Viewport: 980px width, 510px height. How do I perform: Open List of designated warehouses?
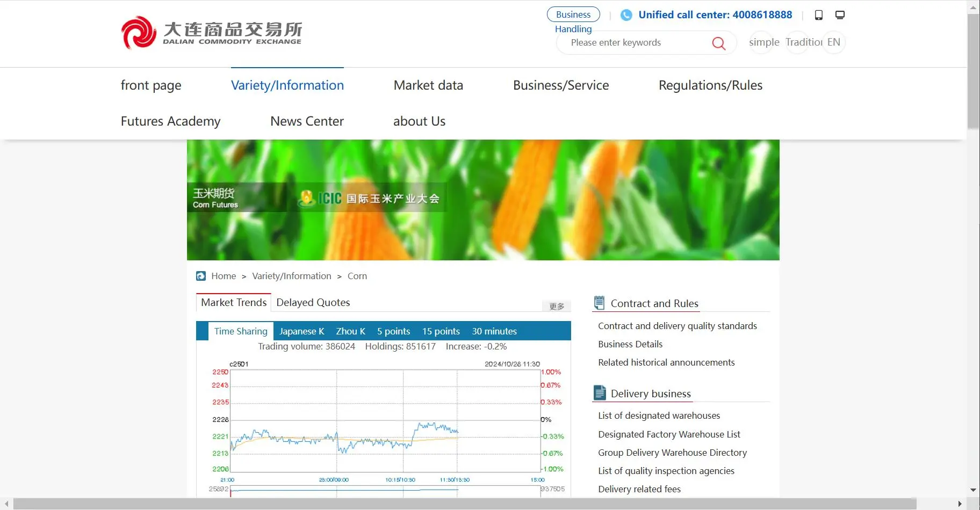click(x=659, y=416)
